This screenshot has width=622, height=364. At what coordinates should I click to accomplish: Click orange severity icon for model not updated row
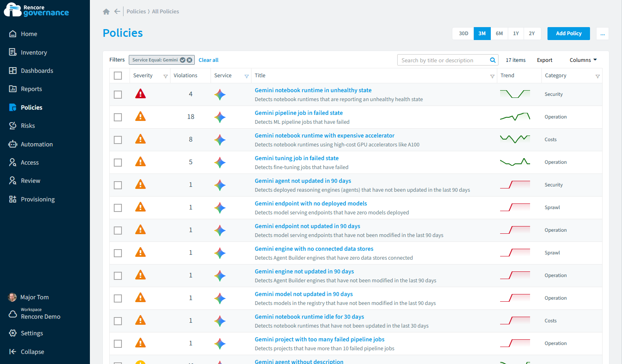click(141, 298)
